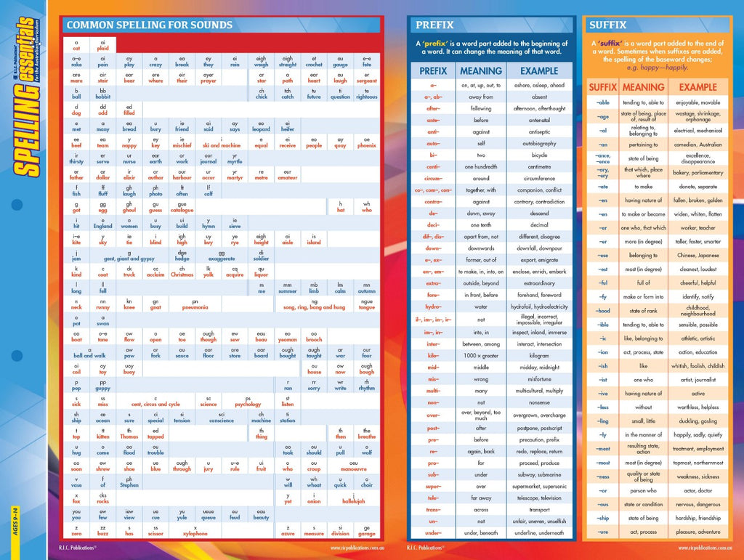Click the PREFIX panel title bar text
Screen dimensions: 744x560
coord(434,25)
